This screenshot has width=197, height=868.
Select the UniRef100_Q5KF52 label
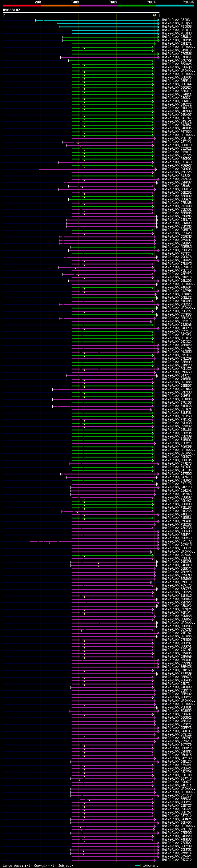pos(177,850)
